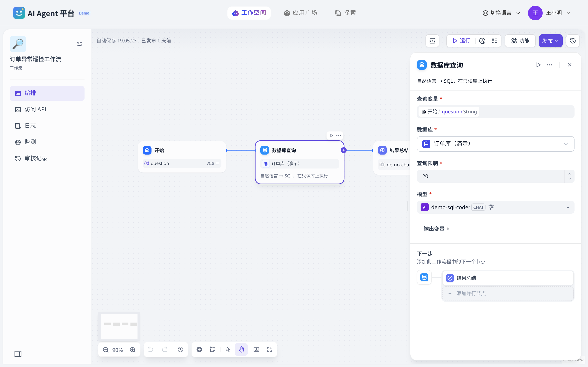Add a note with the sticky-note icon
The image size is (588, 367).
(x=213, y=349)
